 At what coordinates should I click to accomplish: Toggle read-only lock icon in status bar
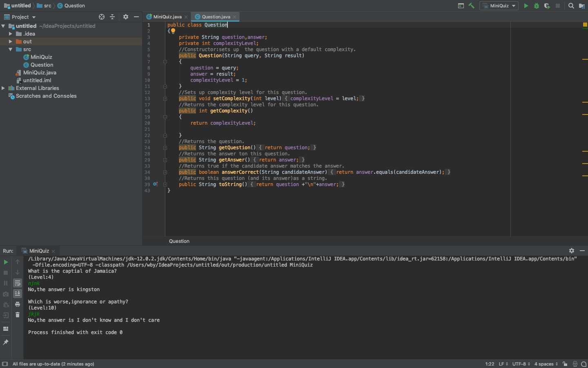click(x=565, y=364)
